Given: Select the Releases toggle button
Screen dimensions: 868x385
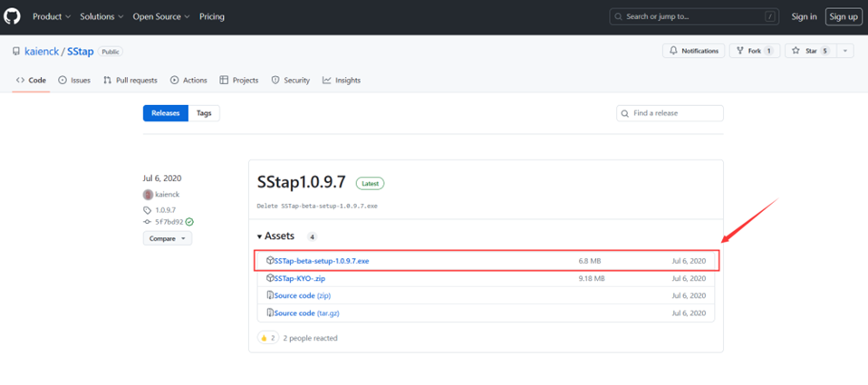Looking at the screenshot, I should point(165,113).
